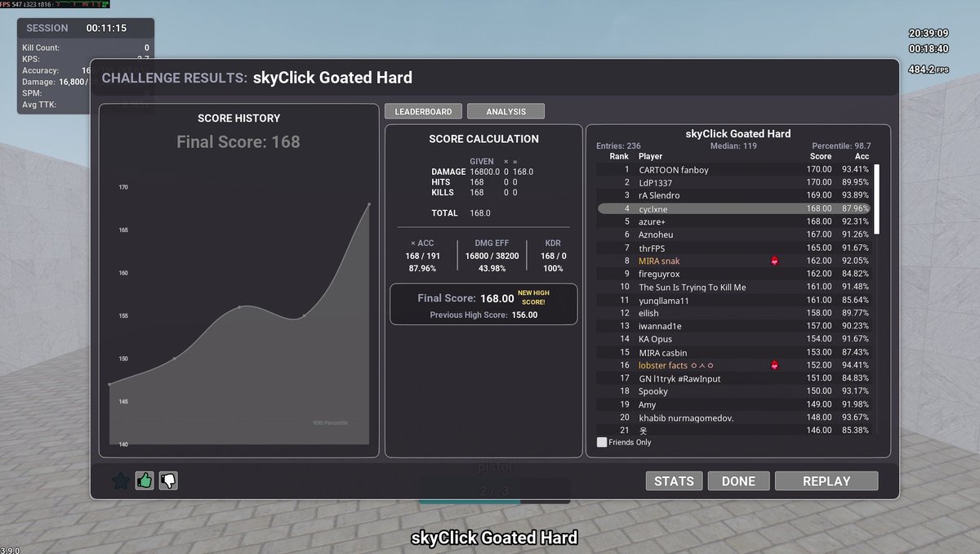Click the Acc column header
The width and height of the screenshot is (980, 554).
(x=862, y=156)
